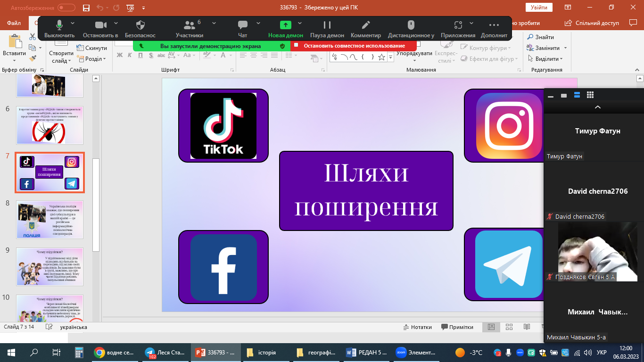Switch to reading view

[x=526, y=327]
